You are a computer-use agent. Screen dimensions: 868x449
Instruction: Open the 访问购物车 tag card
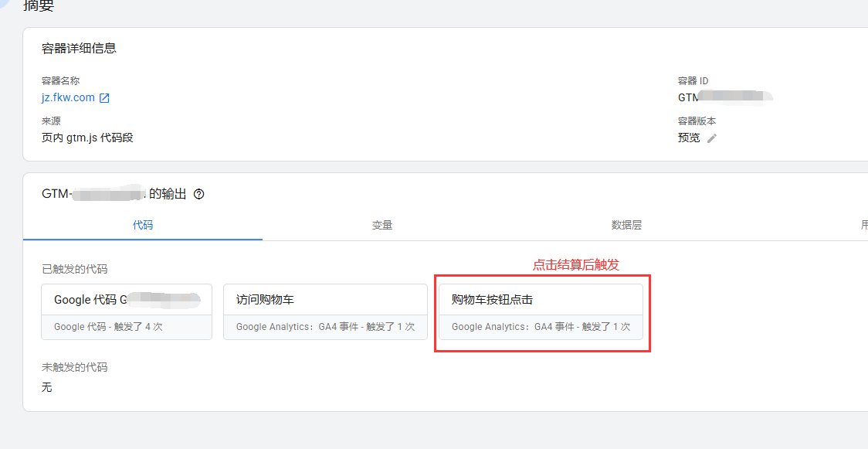(326, 311)
